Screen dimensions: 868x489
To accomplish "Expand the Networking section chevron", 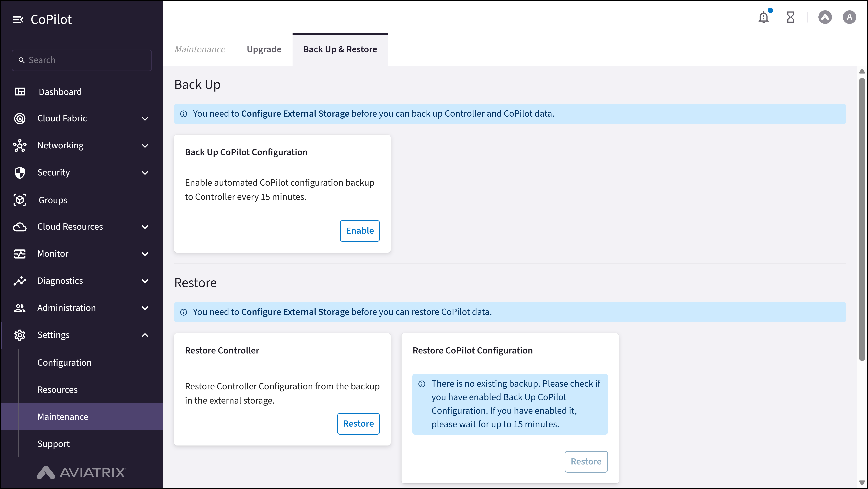I will (145, 146).
